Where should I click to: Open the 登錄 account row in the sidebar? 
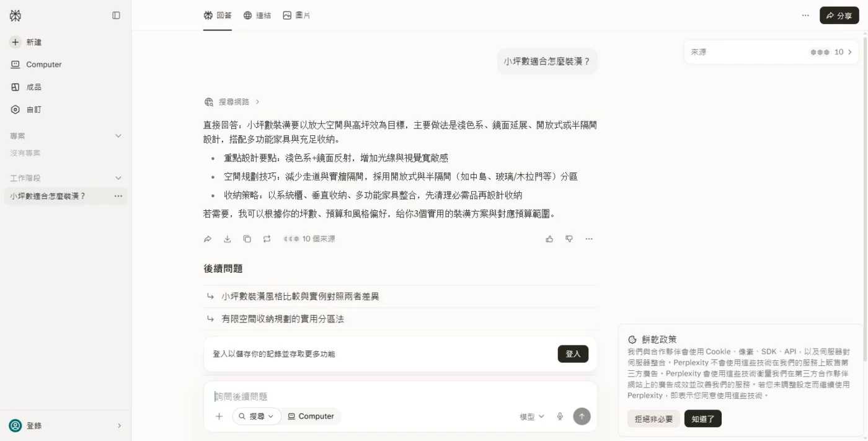click(x=65, y=425)
